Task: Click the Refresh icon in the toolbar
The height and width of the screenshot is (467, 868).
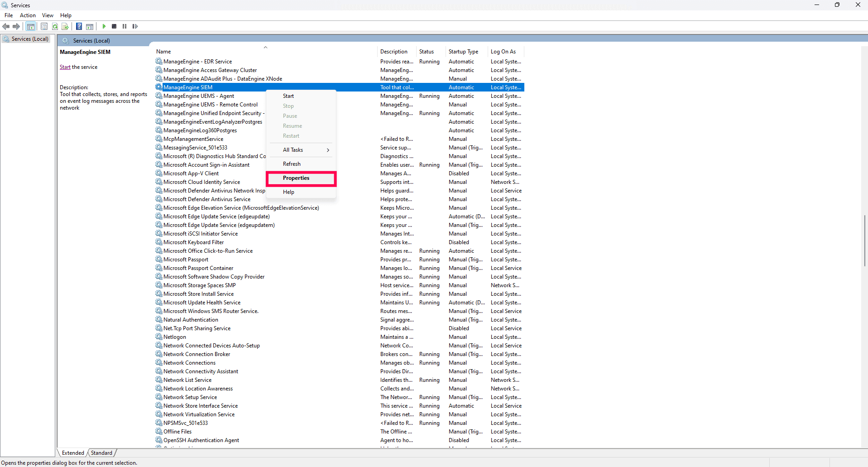Action: tap(55, 26)
